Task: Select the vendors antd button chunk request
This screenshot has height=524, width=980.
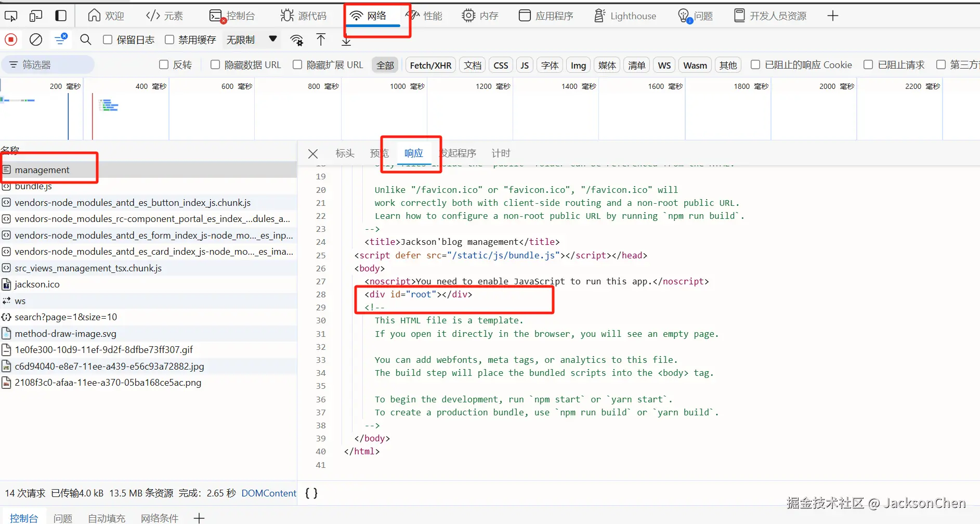Action: click(x=149, y=203)
